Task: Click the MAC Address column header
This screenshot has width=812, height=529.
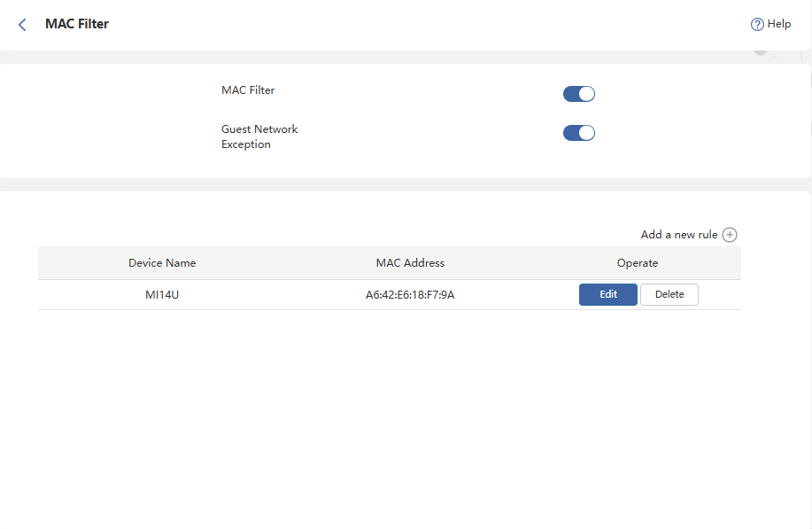Action: click(x=410, y=263)
